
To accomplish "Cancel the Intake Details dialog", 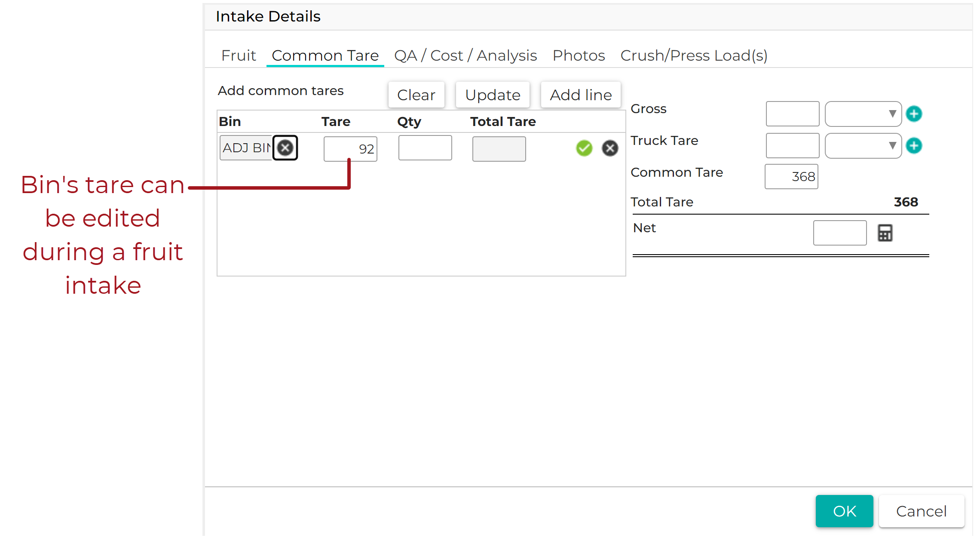I will tap(922, 511).
